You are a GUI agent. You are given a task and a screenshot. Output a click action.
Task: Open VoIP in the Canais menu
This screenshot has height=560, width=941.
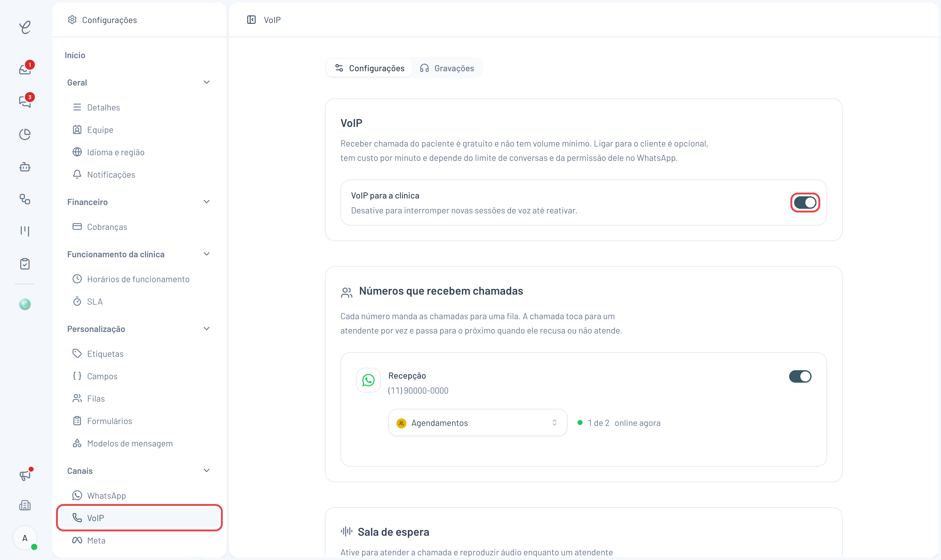pos(139,518)
